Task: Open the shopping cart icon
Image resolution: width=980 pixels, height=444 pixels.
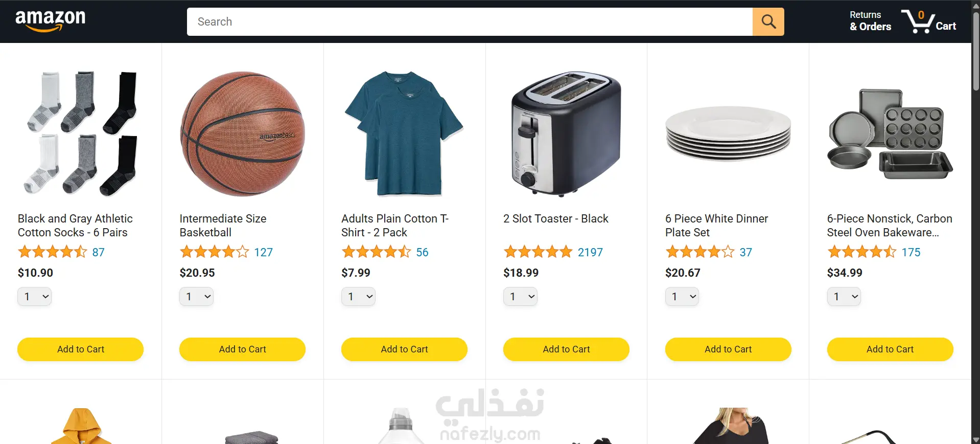Action: tap(928, 21)
